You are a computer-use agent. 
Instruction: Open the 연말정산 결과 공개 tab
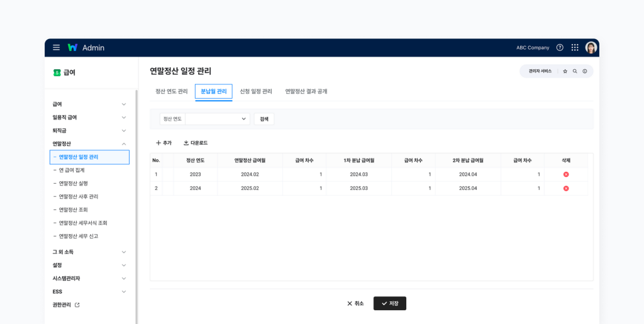[306, 92]
